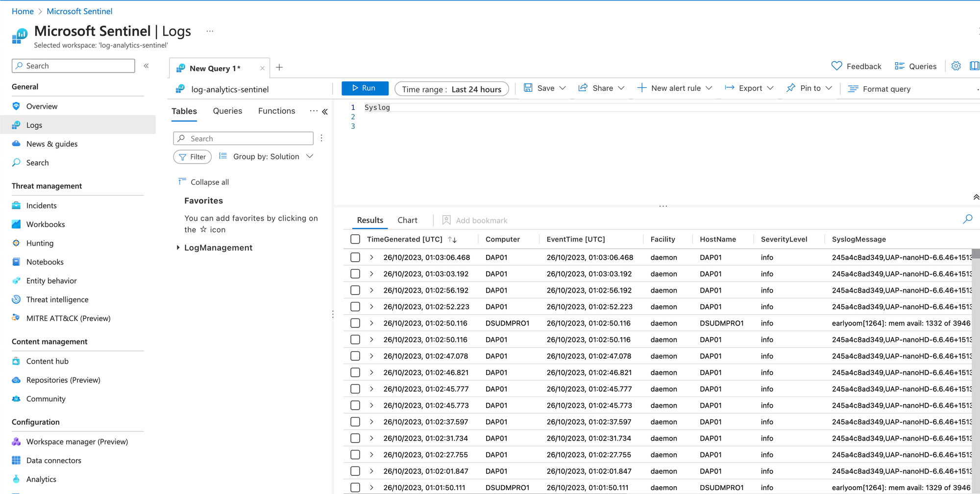Click the Format query icon
Viewport: 980px width, 494px height.
click(x=853, y=89)
